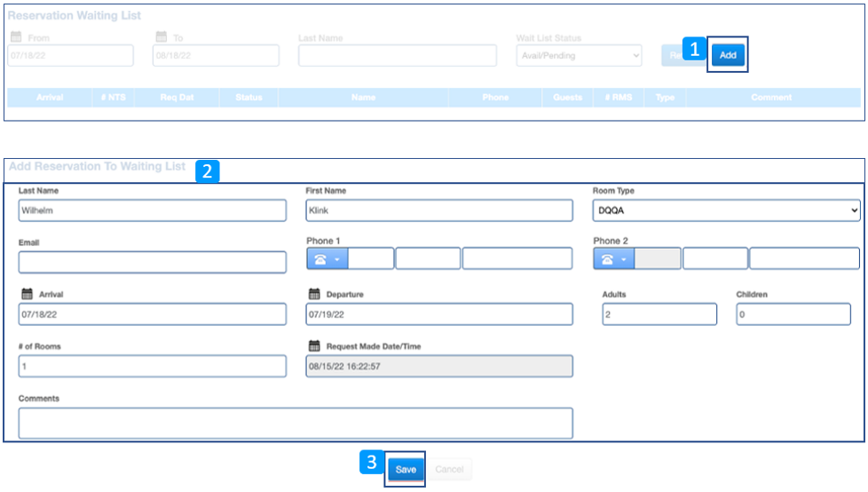
Task: Click the First Name field containing Klink
Action: click(x=439, y=210)
